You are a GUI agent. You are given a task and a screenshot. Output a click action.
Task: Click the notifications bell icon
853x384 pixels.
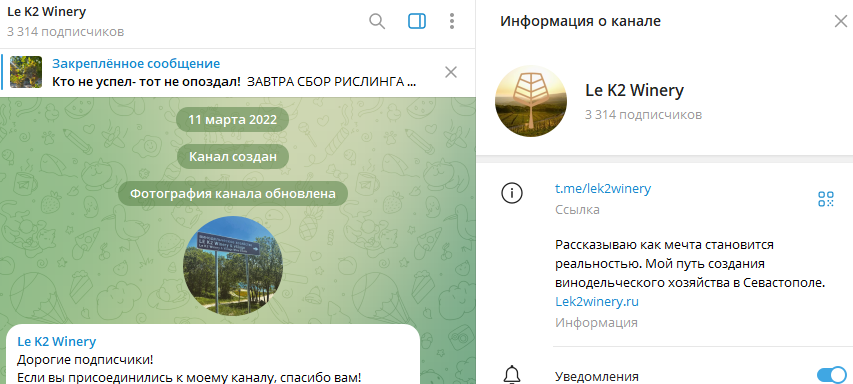click(x=512, y=375)
